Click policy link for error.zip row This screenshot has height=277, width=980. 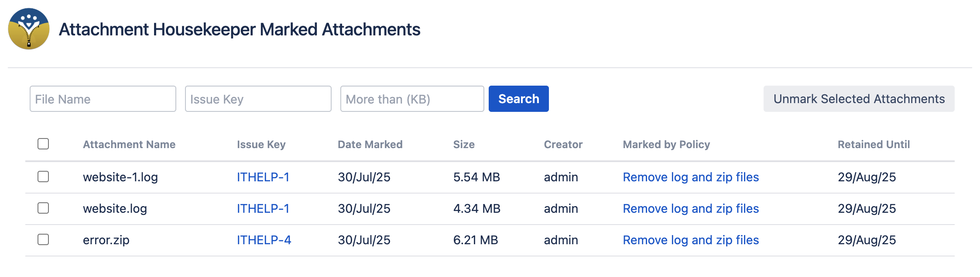tap(690, 240)
